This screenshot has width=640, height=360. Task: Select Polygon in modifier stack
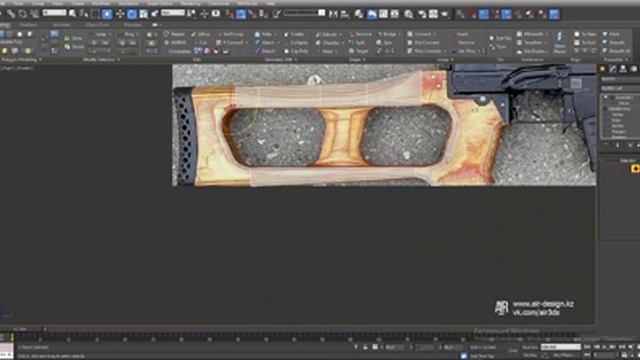[618, 132]
